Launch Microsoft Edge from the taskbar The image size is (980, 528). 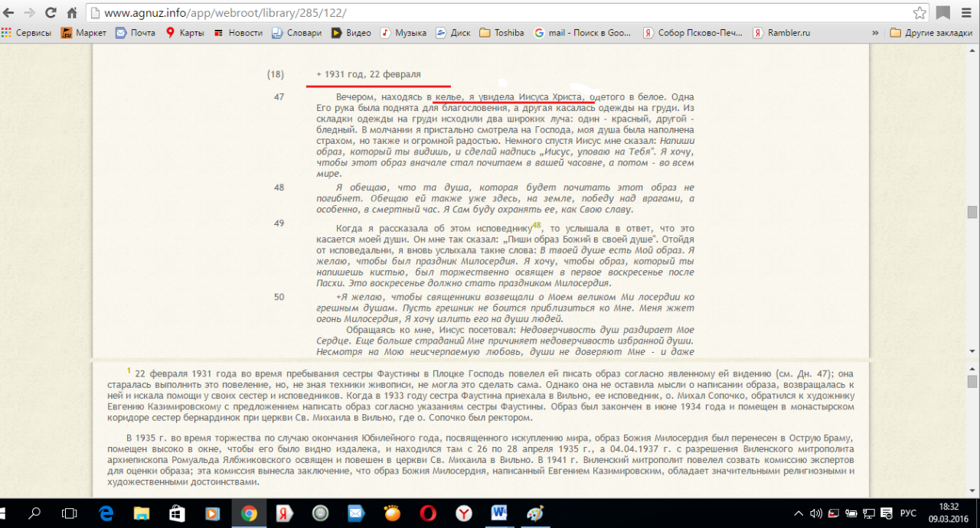click(x=106, y=513)
